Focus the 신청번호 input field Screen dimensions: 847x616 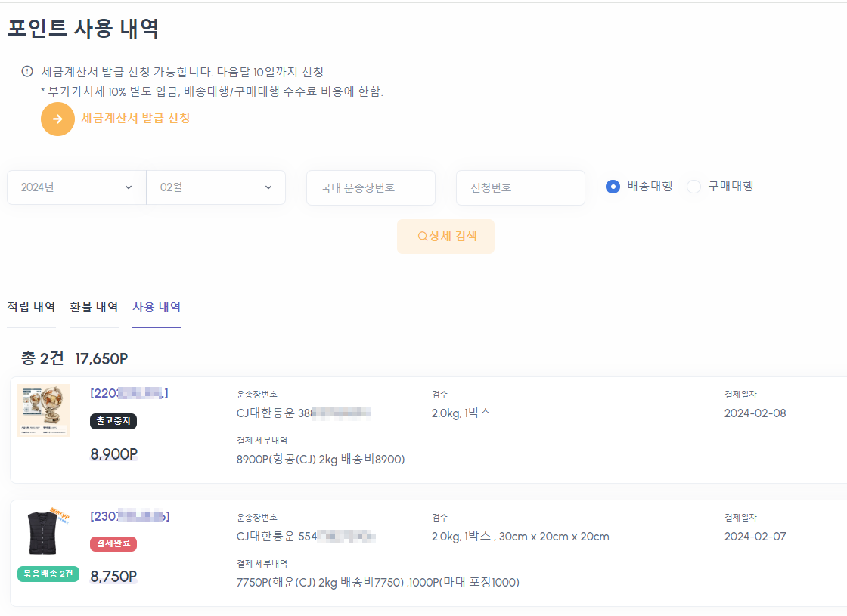pyautogui.click(x=520, y=187)
